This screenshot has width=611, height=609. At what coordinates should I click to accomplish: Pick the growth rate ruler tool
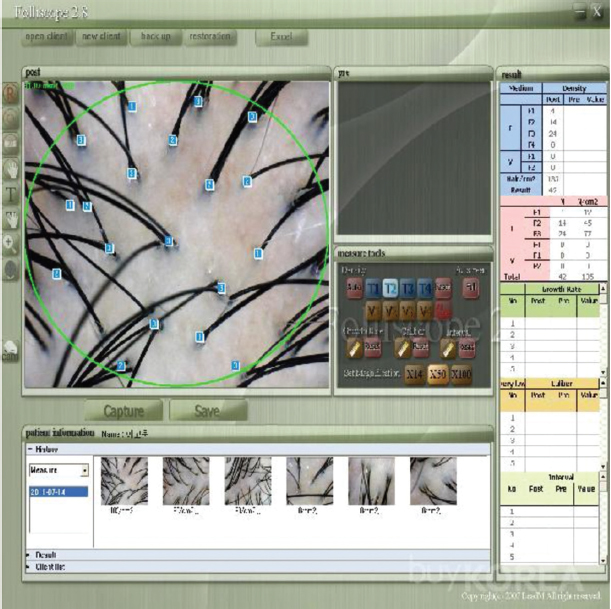(354, 347)
